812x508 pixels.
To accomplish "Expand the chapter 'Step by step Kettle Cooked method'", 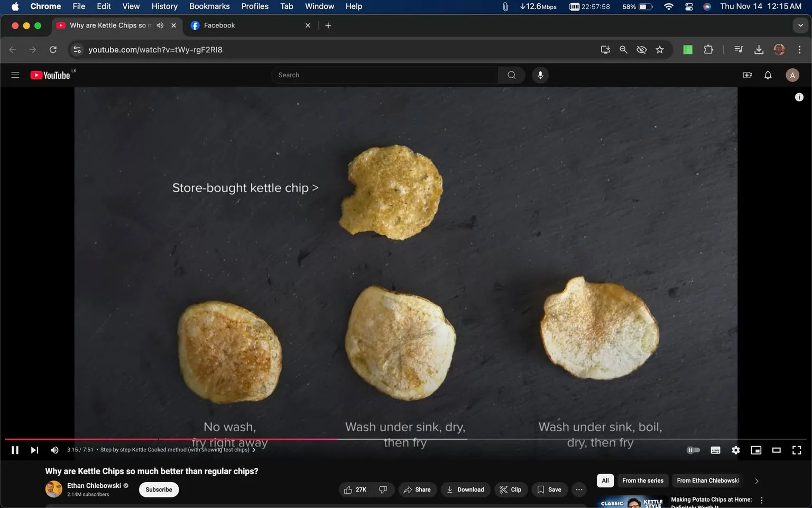I will [x=254, y=450].
